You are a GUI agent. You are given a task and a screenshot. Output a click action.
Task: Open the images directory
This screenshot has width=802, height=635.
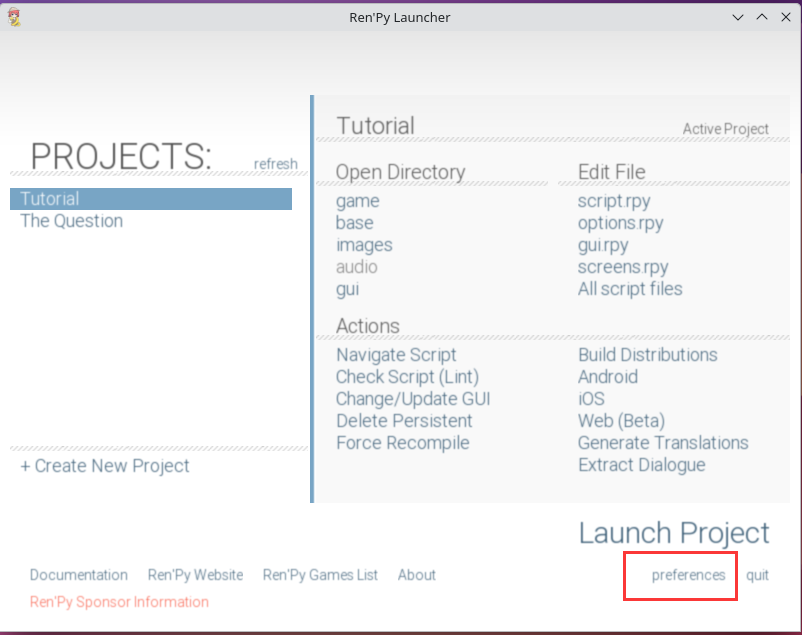[x=364, y=245]
